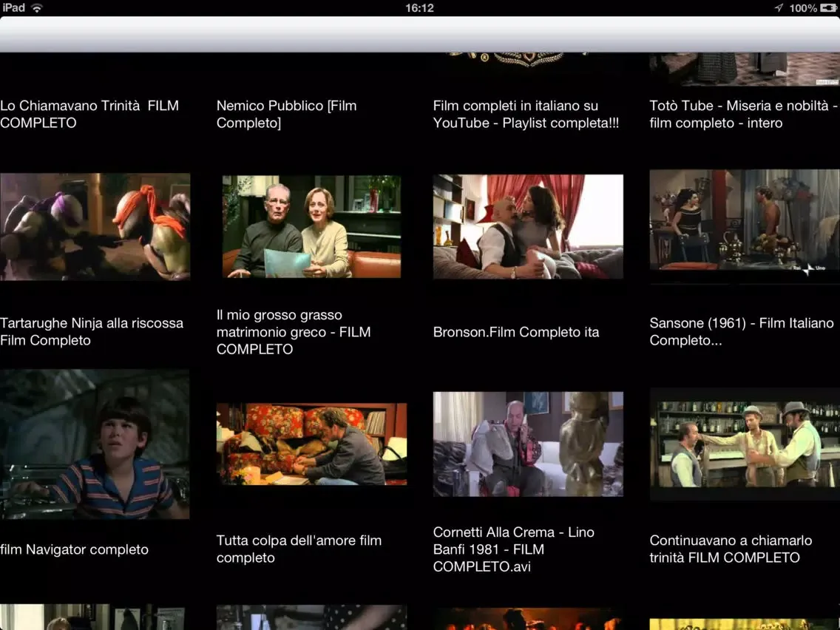The height and width of the screenshot is (630, 840).
Task: Tap the 16:12 clock in status bar
Action: [419, 8]
